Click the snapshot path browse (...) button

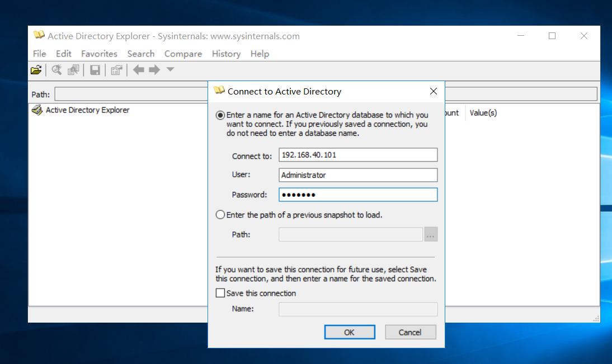tap(431, 234)
